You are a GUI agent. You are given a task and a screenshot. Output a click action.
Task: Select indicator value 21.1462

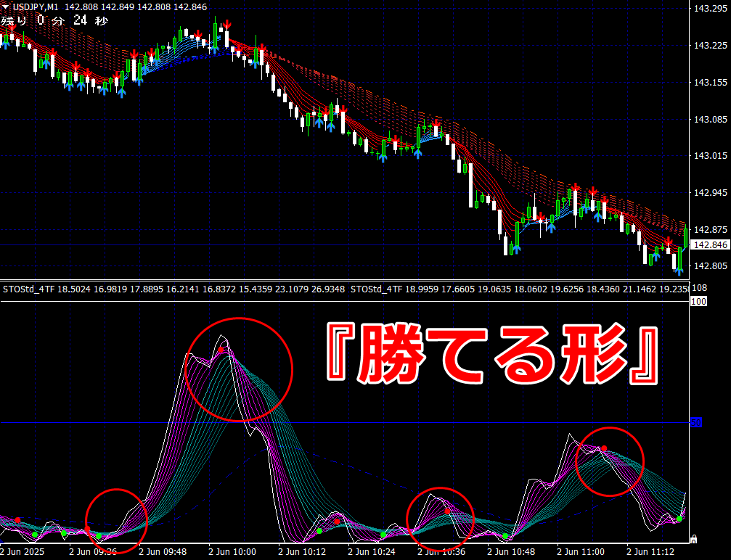coord(640,289)
